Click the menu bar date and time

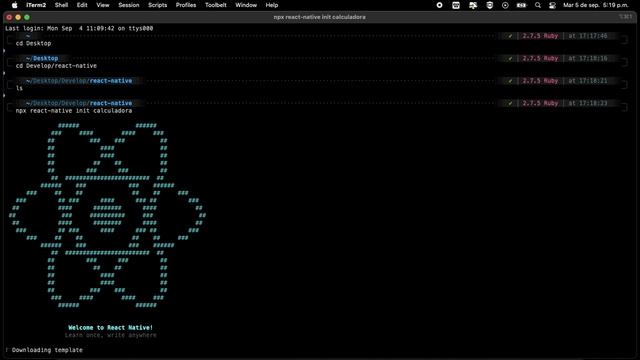point(596,5)
